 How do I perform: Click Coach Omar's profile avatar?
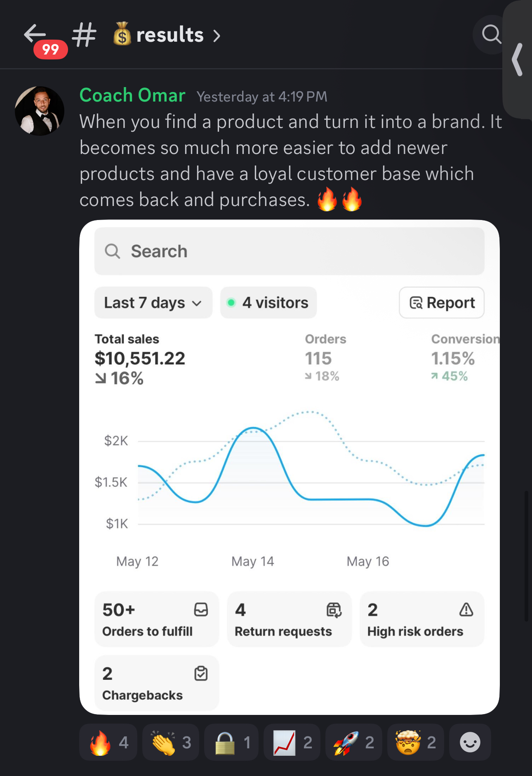pyautogui.click(x=40, y=111)
